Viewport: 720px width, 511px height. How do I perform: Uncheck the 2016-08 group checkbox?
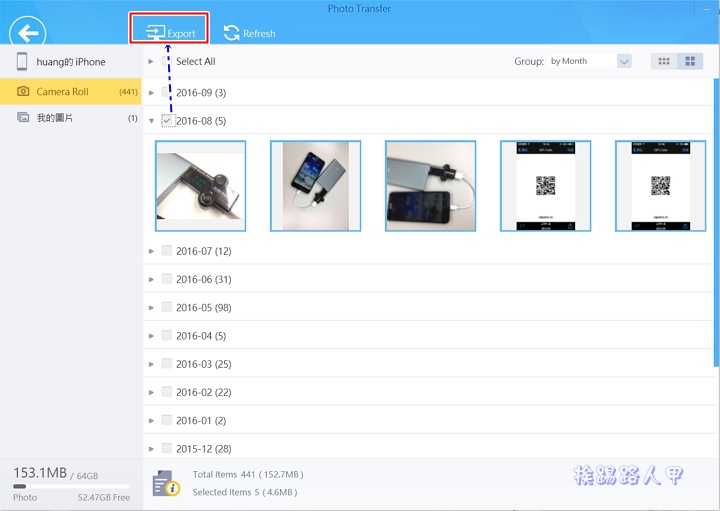coord(167,121)
